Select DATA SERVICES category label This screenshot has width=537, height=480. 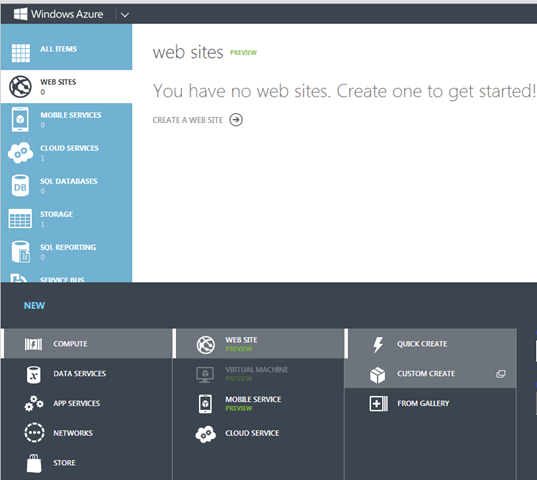click(x=79, y=374)
